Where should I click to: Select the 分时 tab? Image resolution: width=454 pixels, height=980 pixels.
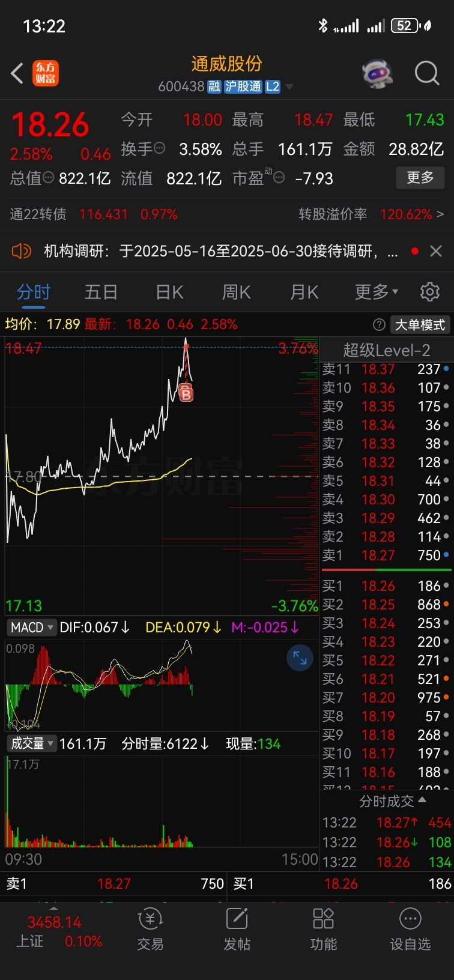34,292
